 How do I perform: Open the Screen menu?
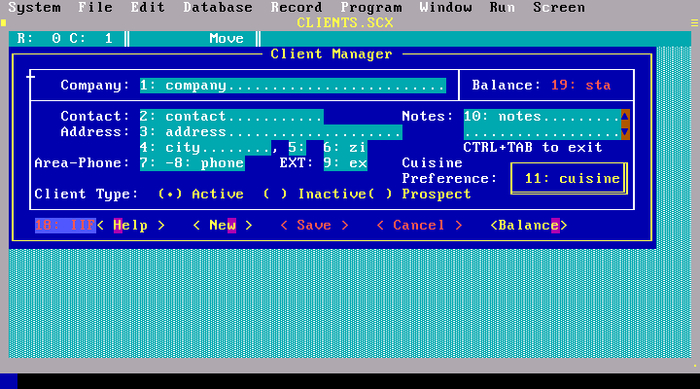pos(558,8)
